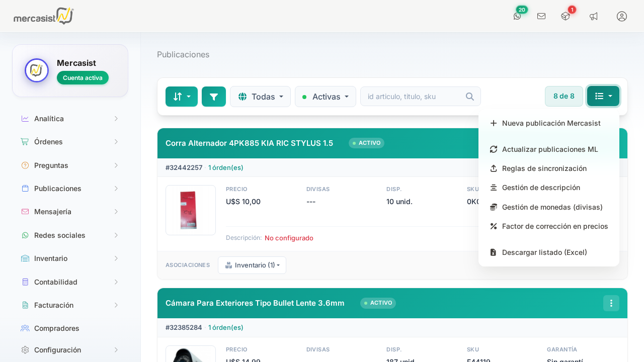Open the sort order dropdown

[182, 97]
